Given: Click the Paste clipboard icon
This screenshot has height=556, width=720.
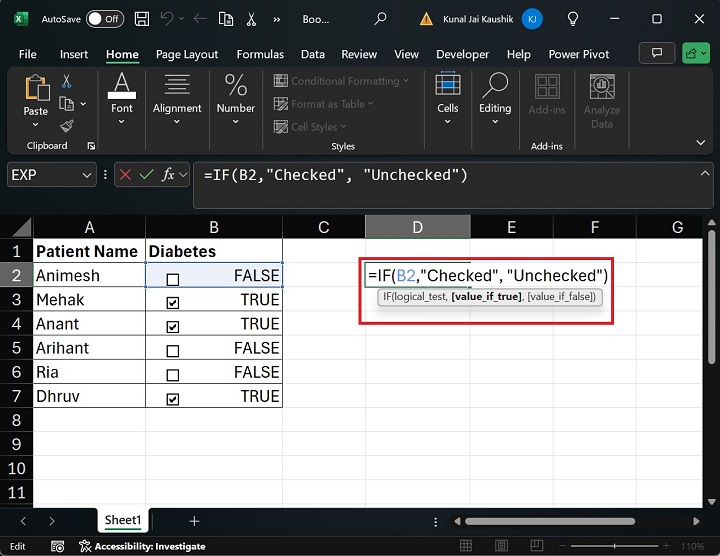Looking at the screenshot, I should click(x=36, y=90).
